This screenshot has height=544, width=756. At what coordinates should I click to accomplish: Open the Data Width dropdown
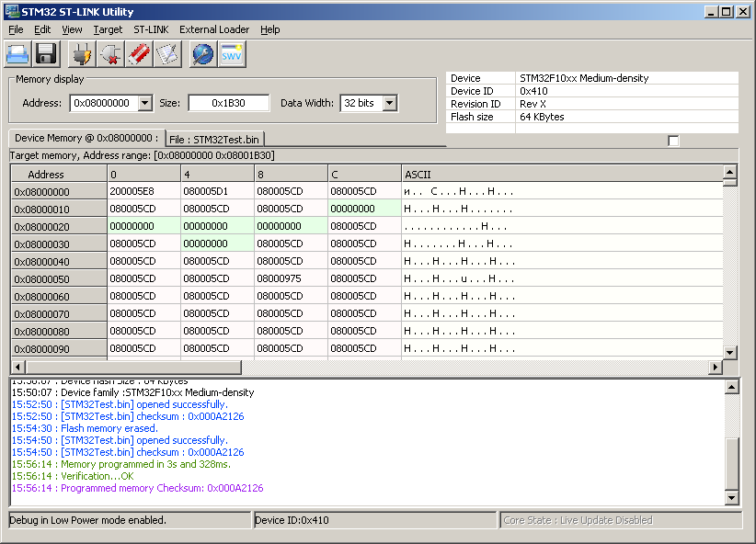(389, 103)
